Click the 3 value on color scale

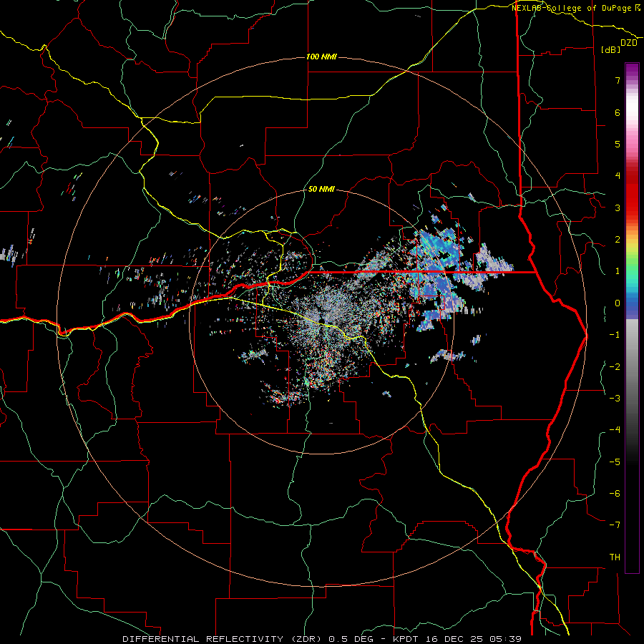click(618, 208)
